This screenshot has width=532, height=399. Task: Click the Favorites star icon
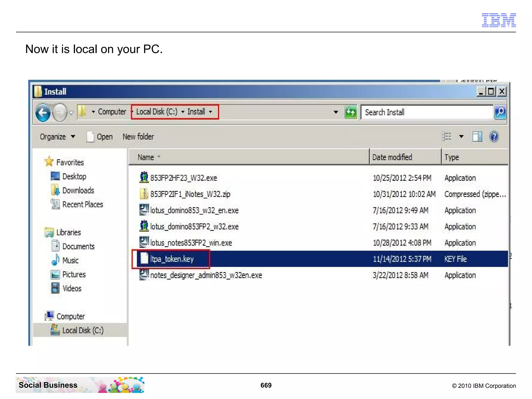[x=49, y=161]
